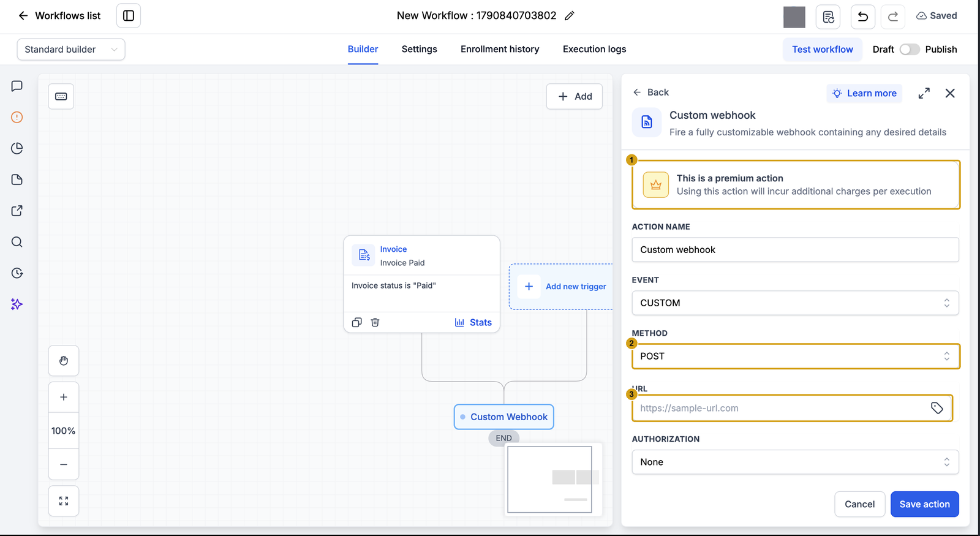Open the Authorization dropdown
The image size is (980, 536).
point(795,462)
